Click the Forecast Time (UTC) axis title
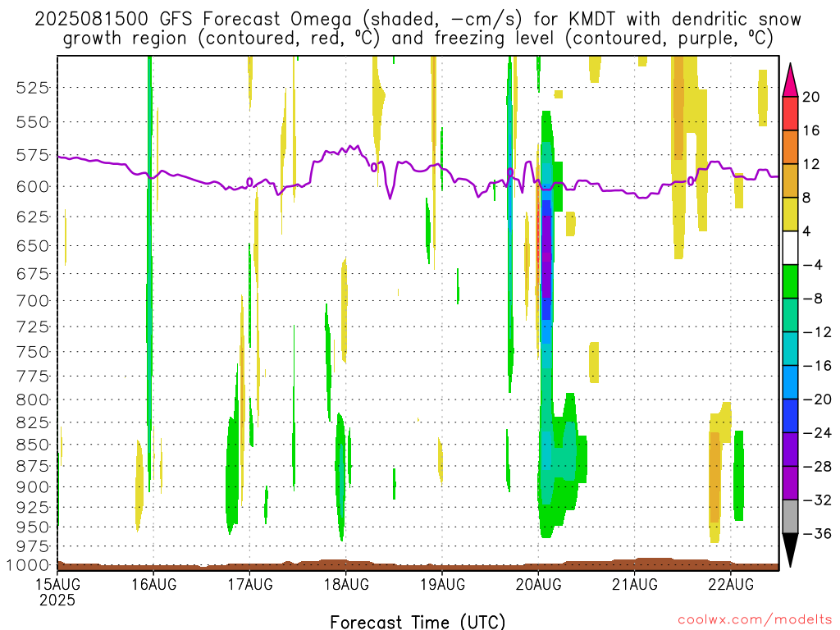The width and height of the screenshot is (840, 630). click(418, 622)
